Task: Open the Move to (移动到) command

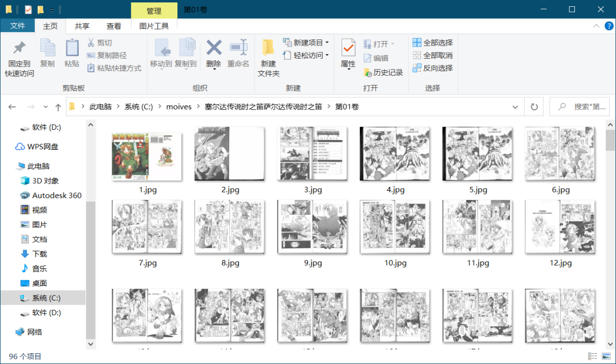Action: (161, 54)
